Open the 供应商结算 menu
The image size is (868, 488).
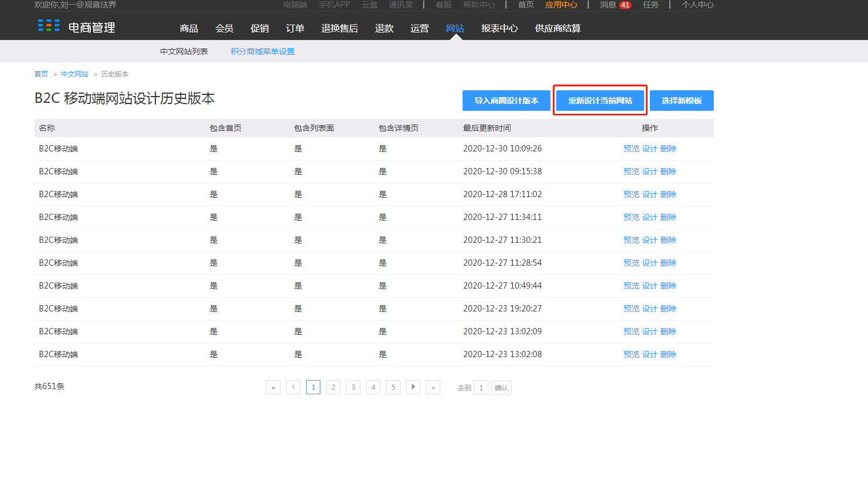(x=558, y=28)
